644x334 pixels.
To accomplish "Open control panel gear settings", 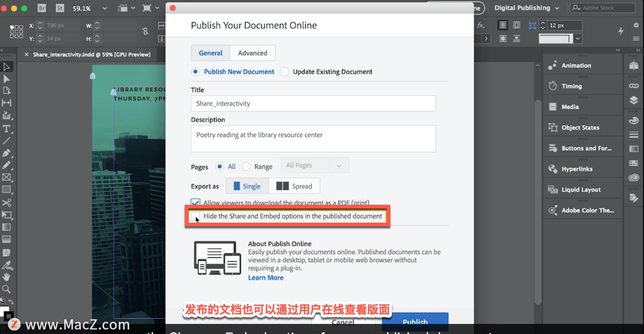I will pyautogui.click(x=636, y=25).
